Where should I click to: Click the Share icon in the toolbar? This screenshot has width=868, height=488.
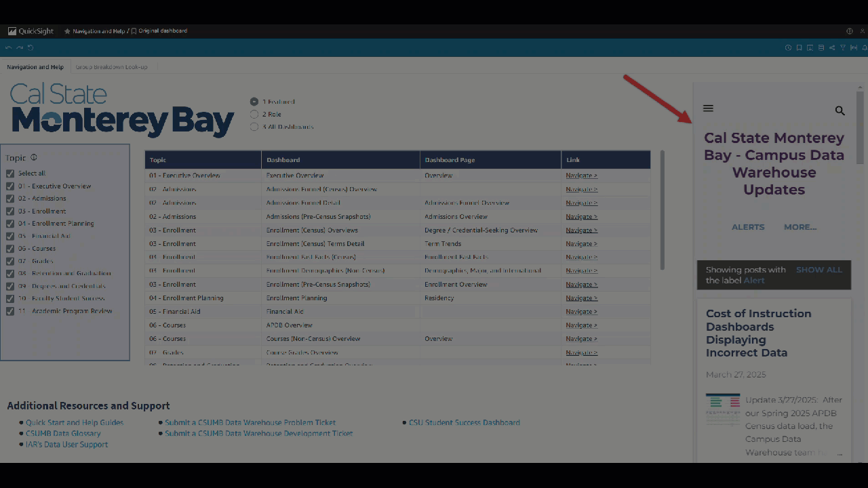click(x=832, y=47)
